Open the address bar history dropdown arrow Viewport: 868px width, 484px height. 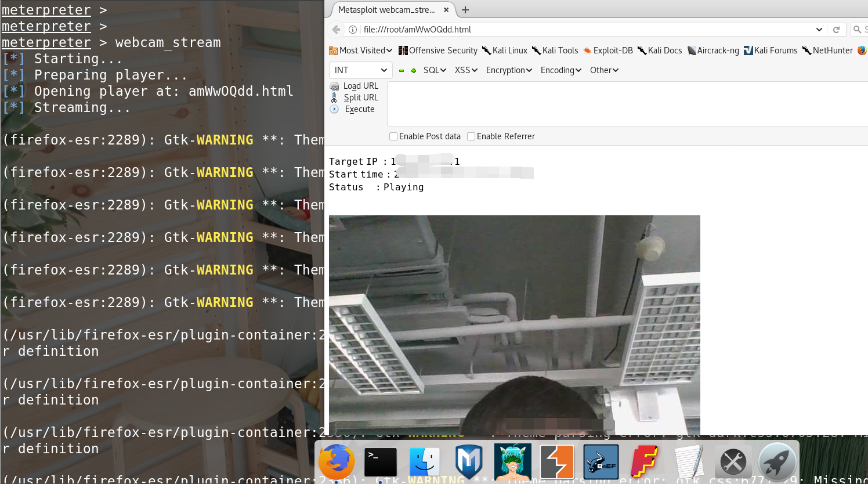click(x=819, y=30)
